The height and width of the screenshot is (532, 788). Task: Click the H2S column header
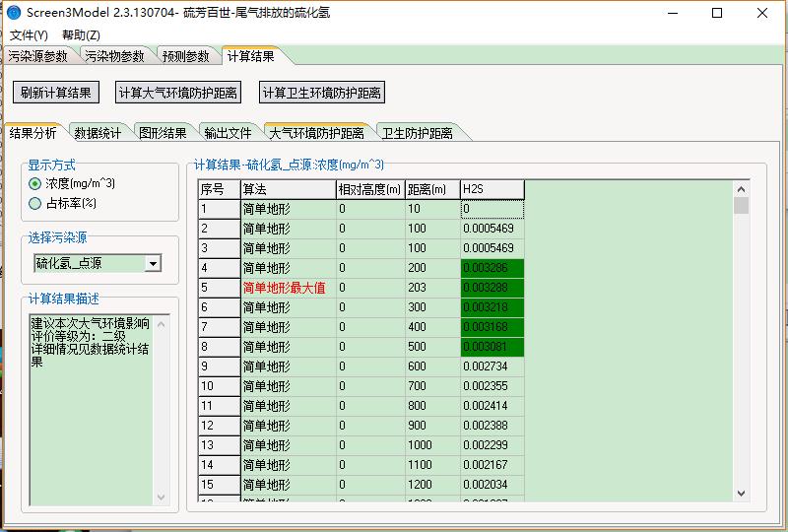tap(492, 189)
